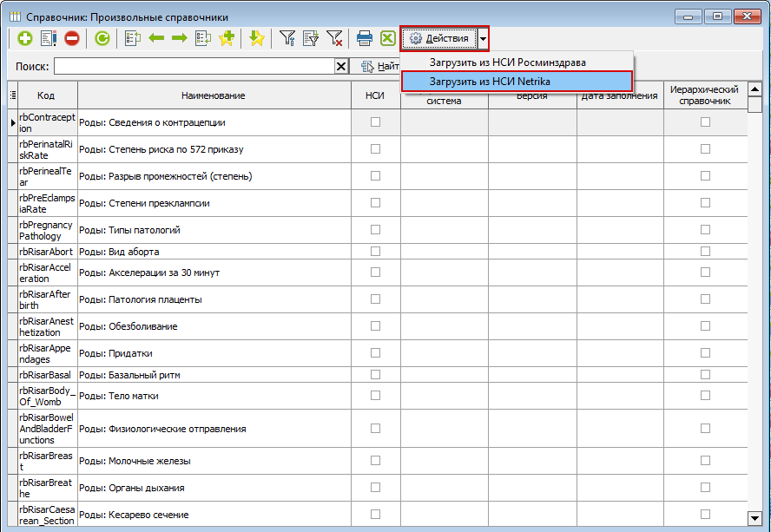Click the printer icon

click(365, 38)
